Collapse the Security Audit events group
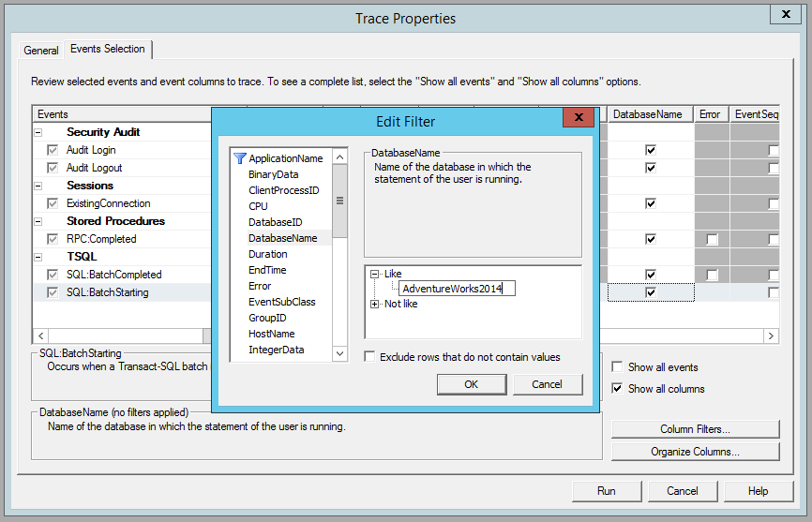The width and height of the screenshot is (812, 522). click(x=38, y=132)
